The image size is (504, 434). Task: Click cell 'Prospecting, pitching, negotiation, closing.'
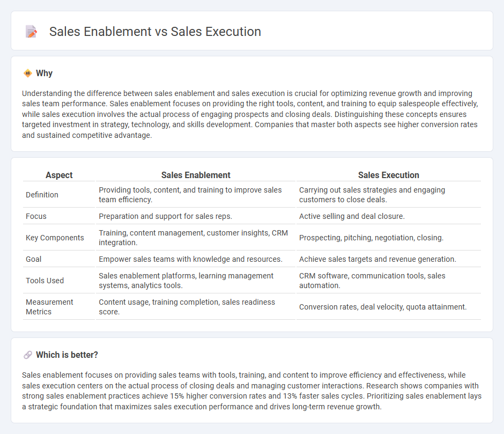click(x=389, y=238)
